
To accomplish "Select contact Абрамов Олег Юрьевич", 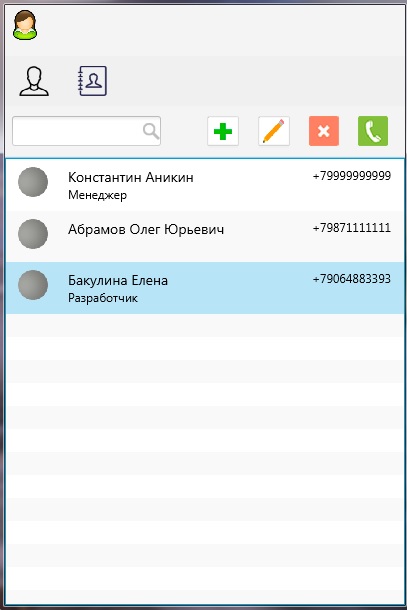I will tap(205, 237).
